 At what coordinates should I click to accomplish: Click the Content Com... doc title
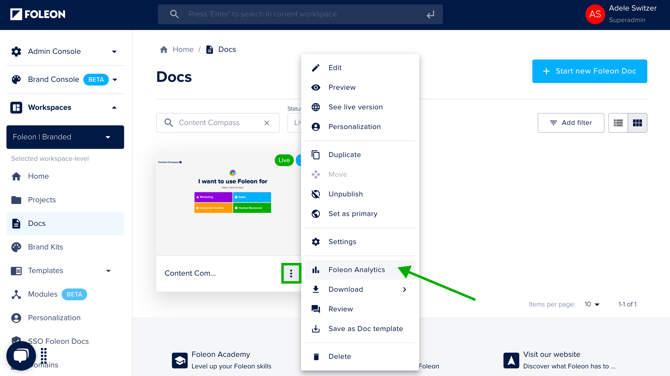pos(190,273)
